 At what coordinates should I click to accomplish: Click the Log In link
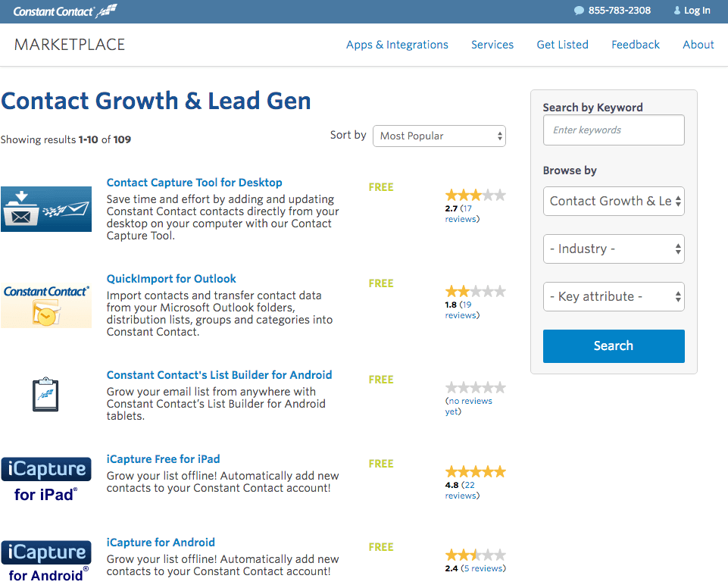point(697,11)
